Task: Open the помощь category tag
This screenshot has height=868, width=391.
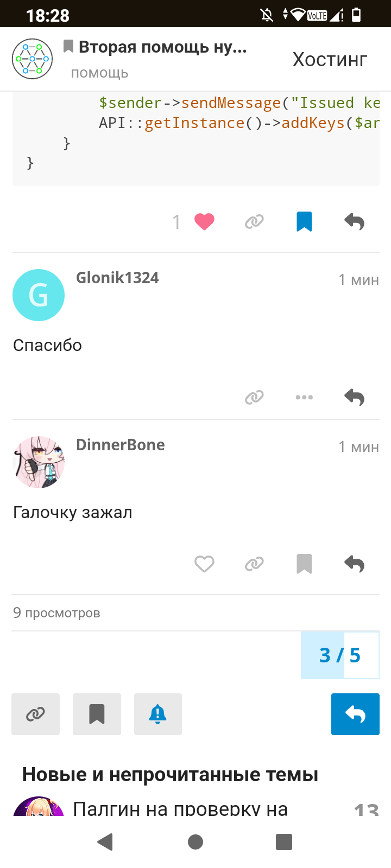Action: [x=99, y=73]
